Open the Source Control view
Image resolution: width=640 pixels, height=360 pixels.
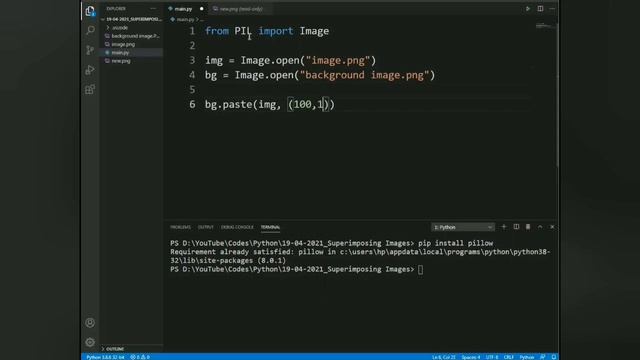(90, 50)
